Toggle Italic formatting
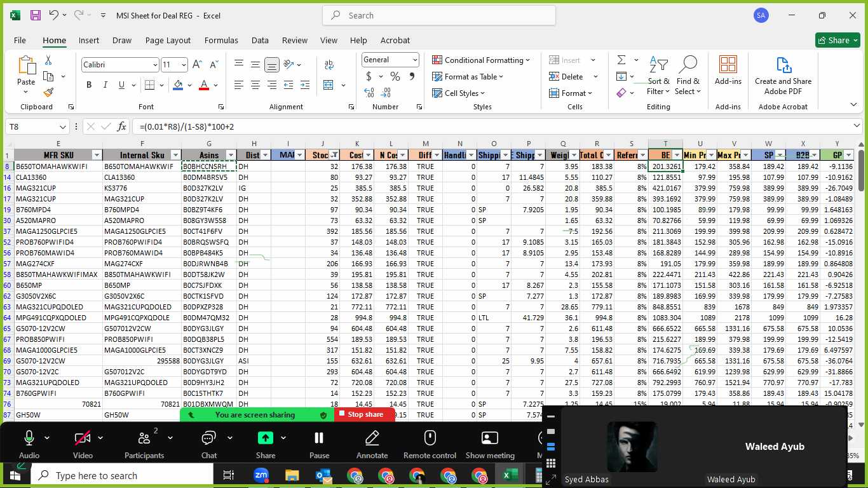 click(x=105, y=85)
